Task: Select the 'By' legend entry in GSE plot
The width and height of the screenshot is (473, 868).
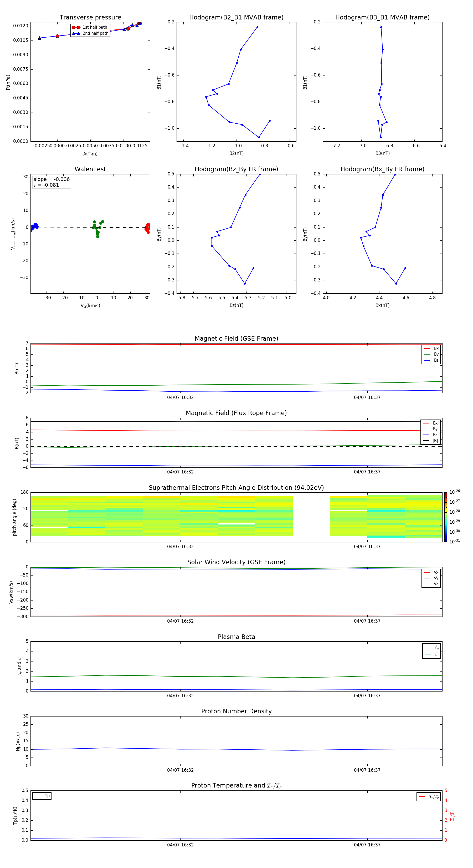Action: 431,354
